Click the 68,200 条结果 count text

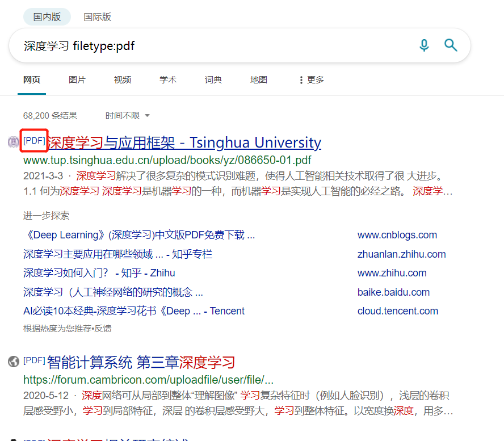[x=50, y=115]
